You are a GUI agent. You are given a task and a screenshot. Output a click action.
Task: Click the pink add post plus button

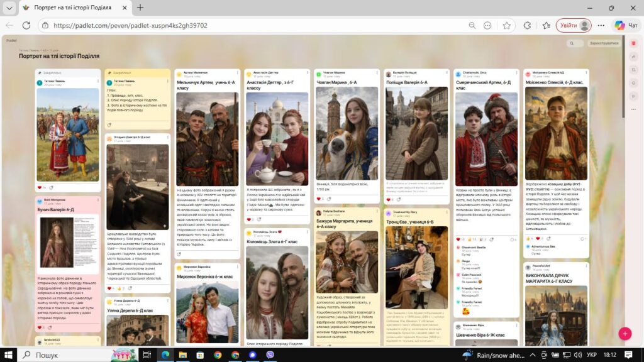coord(625,334)
